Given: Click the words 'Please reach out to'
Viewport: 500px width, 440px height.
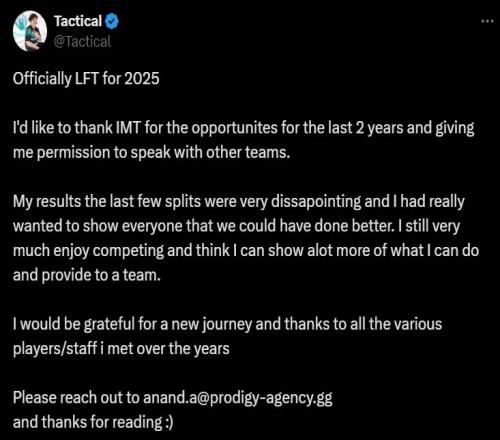Looking at the screenshot, I should 76,398.
